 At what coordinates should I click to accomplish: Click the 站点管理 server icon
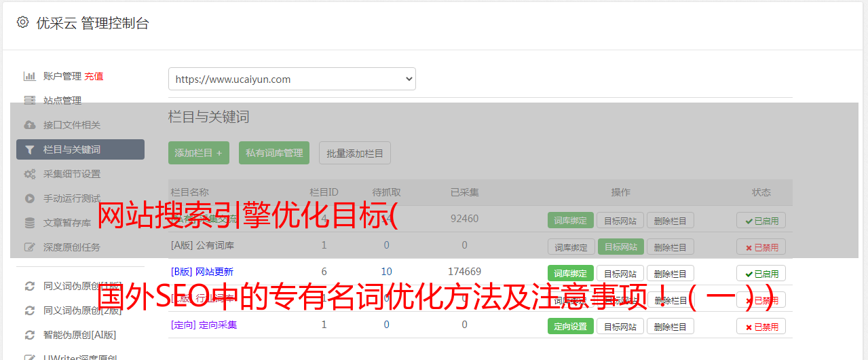(x=29, y=101)
